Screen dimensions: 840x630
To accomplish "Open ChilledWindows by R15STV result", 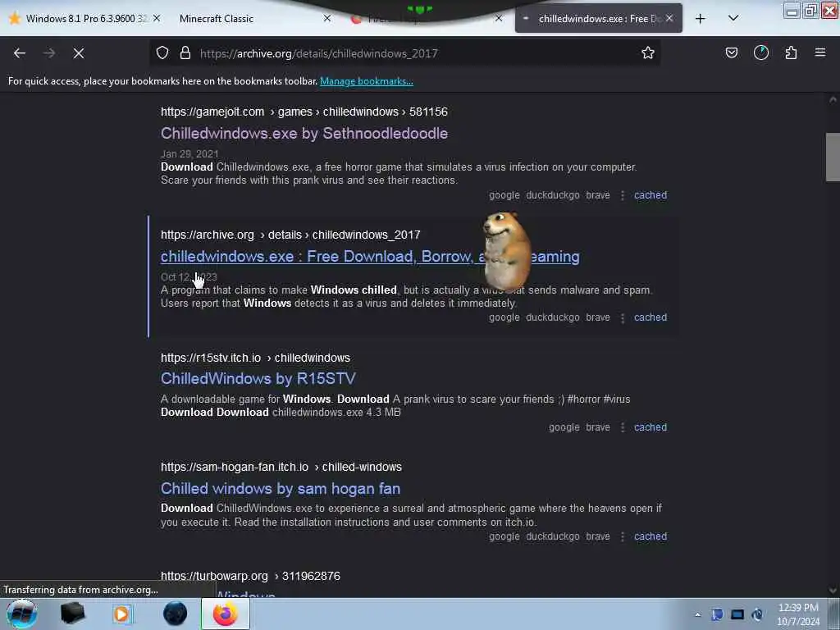I will (x=258, y=379).
